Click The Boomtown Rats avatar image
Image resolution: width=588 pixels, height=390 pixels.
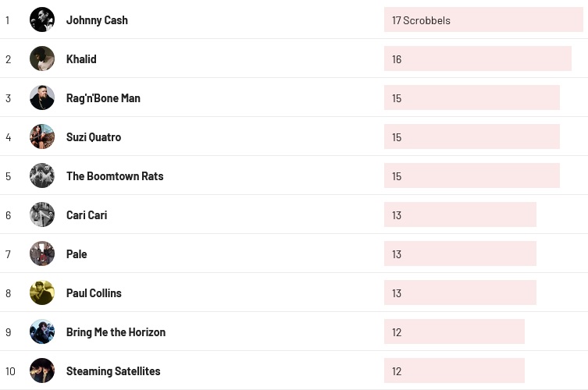pyautogui.click(x=42, y=175)
